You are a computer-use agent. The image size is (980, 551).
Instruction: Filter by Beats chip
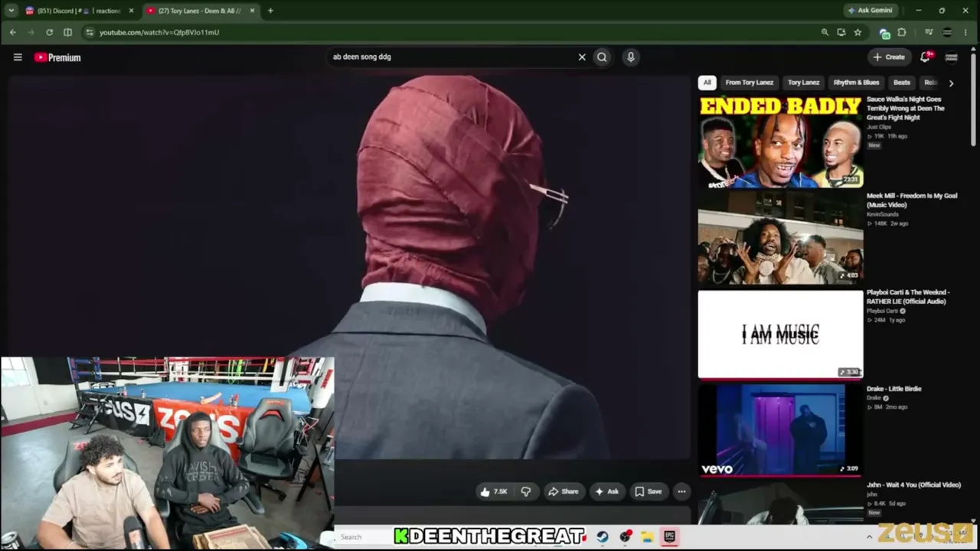[902, 83]
